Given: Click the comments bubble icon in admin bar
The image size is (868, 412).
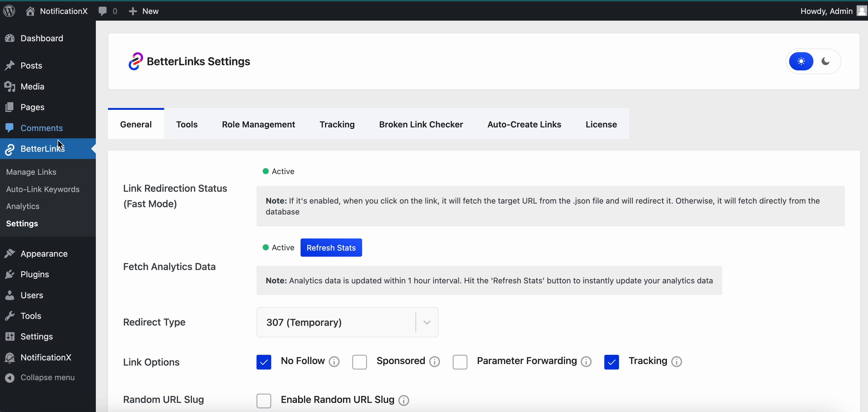Looking at the screenshot, I should click(104, 11).
